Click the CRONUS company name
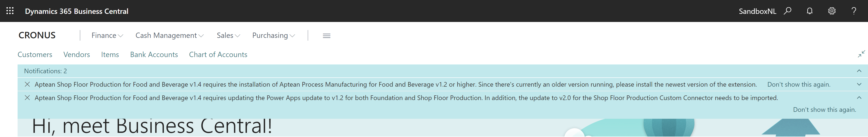The width and height of the screenshot is (868, 137). [37, 35]
